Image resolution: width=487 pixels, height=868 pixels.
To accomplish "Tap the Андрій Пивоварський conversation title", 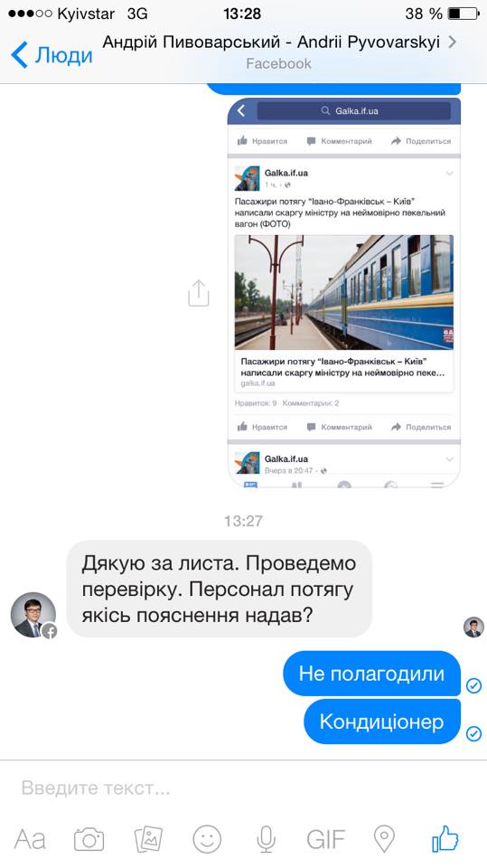I will tap(271, 42).
